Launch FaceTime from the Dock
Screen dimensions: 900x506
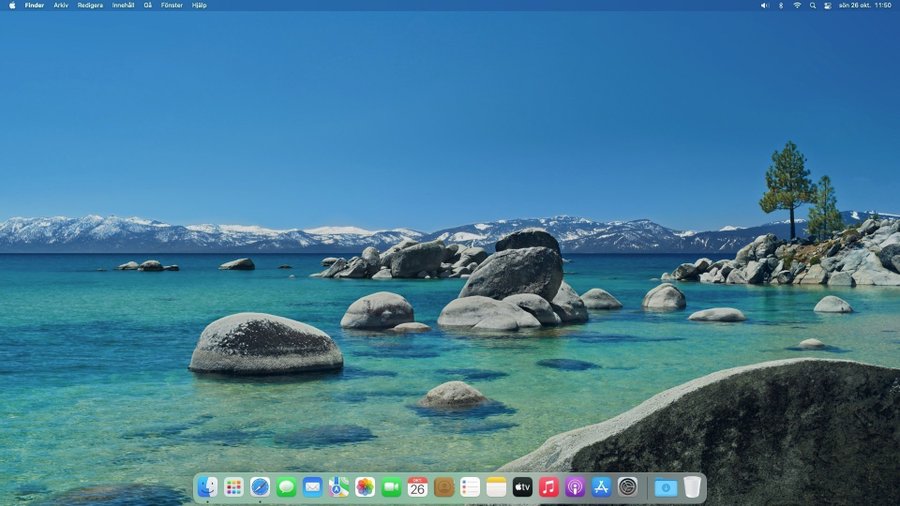pyautogui.click(x=391, y=487)
